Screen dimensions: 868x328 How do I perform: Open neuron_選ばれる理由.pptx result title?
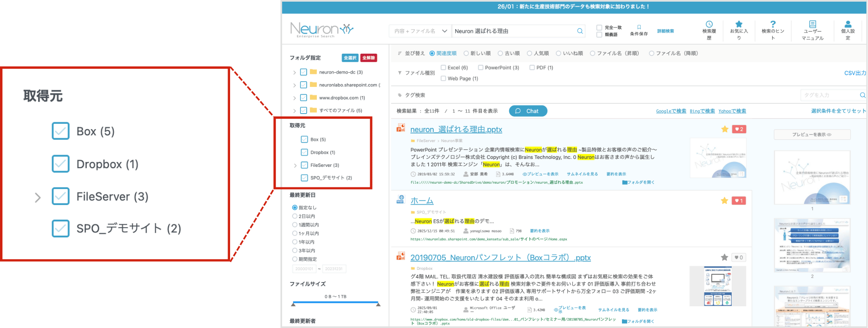456,130
